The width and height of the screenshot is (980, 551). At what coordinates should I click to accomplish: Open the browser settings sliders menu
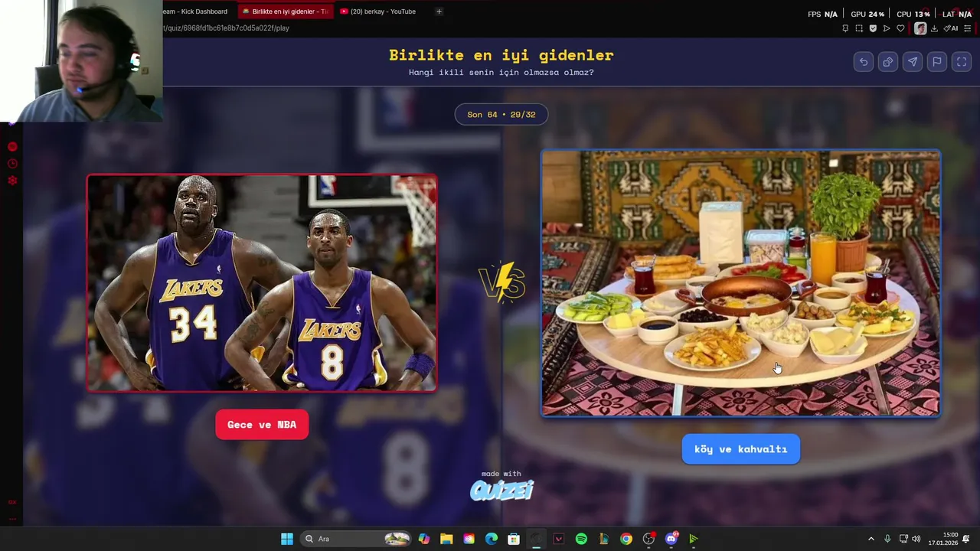coord(968,28)
